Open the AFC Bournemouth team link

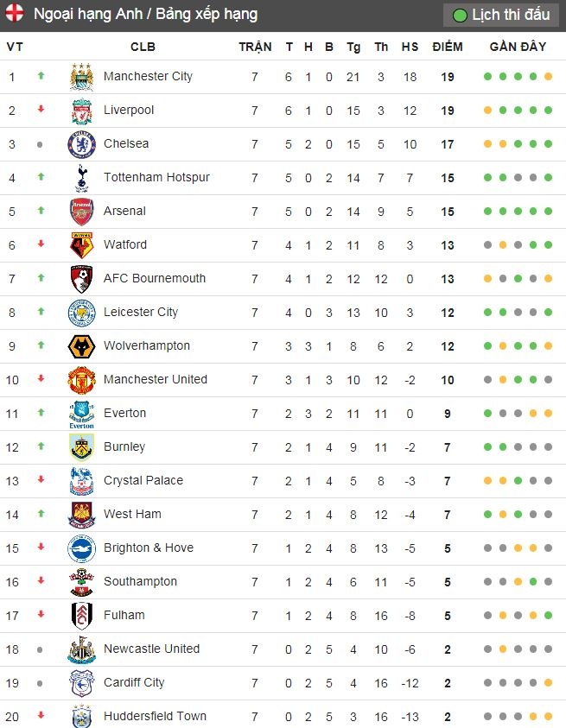click(155, 279)
